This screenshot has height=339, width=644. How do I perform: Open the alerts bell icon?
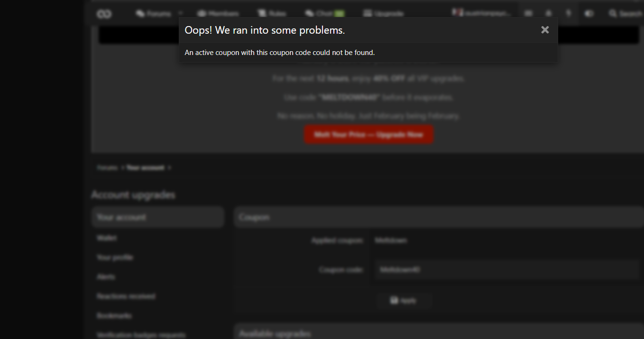click(549, 14)
